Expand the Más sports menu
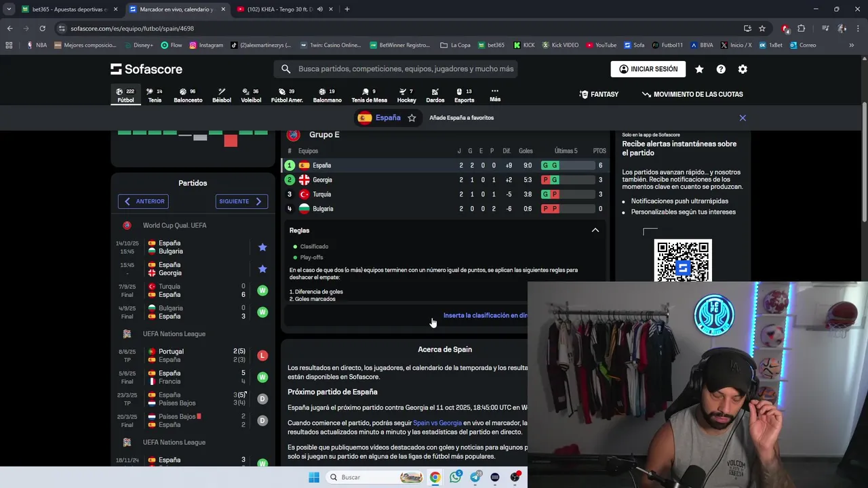This screenshot has height=488, width=868. pyautogui.click(x=495, y=95)
